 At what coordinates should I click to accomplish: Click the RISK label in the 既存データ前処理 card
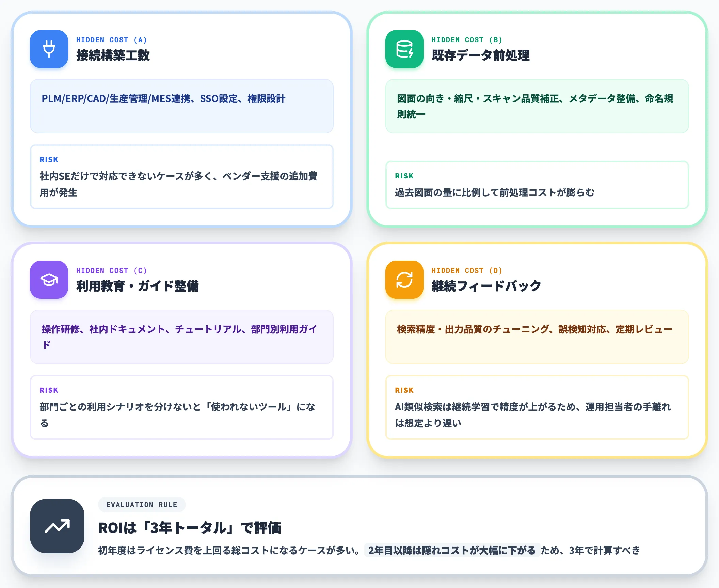click(x=404, y=176)
